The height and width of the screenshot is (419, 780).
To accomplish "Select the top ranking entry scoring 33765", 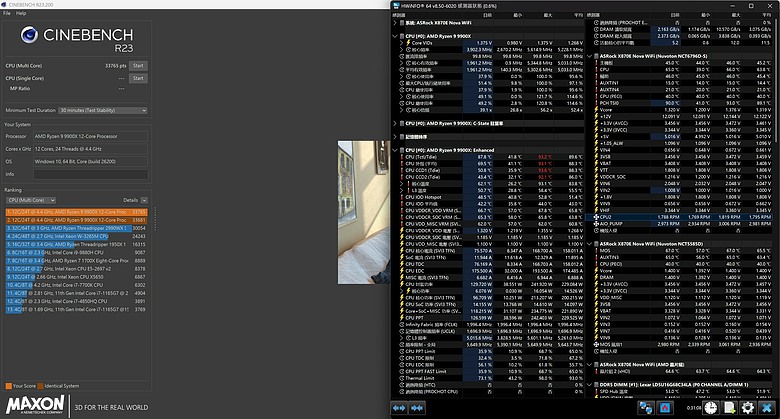I will [76, 212].
